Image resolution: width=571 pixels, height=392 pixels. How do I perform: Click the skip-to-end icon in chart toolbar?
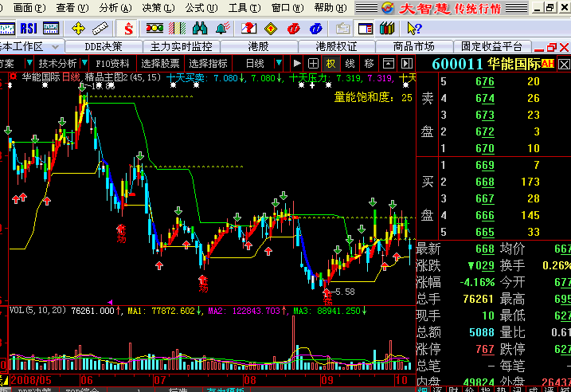[x=406, y=64]
